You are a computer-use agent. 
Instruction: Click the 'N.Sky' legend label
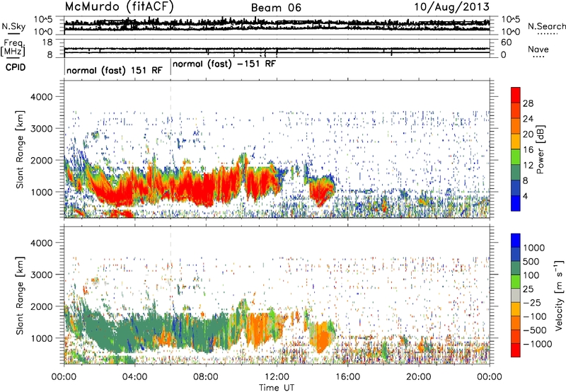click(x=13, y=26)
